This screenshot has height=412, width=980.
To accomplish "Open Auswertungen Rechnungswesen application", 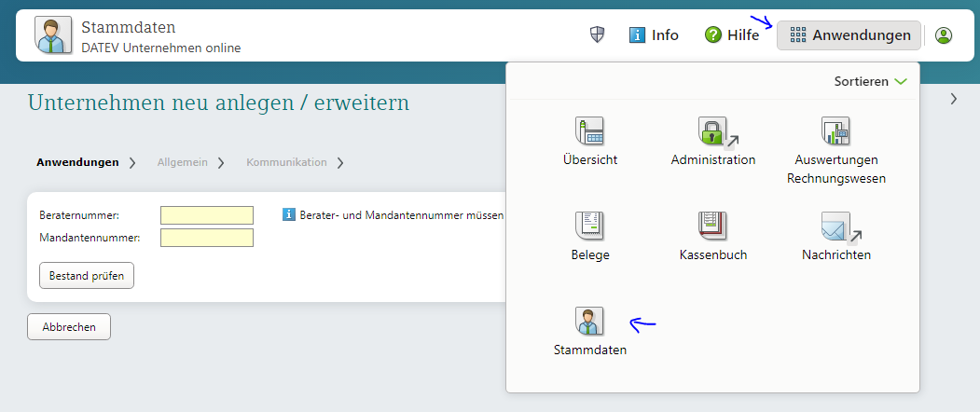I will [x=835, y=131].
